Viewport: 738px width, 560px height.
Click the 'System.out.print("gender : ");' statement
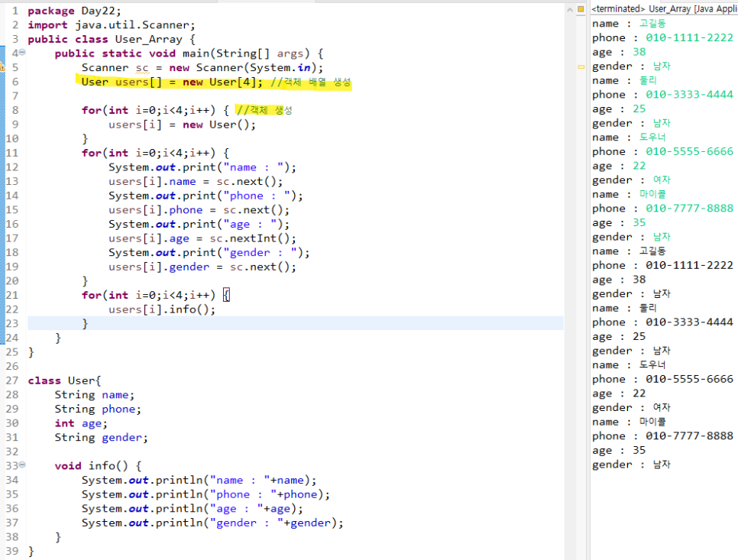pyautogui.click(x=209, y=253)
